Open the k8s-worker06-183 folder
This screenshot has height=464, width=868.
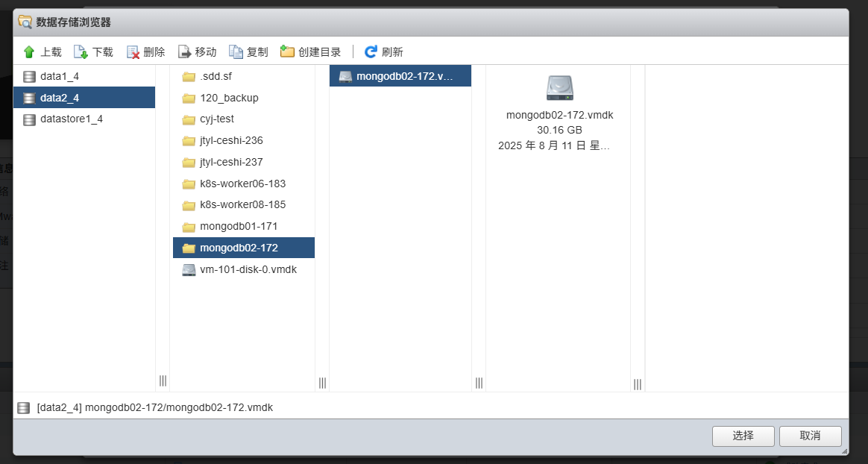(x=242, y=184)
